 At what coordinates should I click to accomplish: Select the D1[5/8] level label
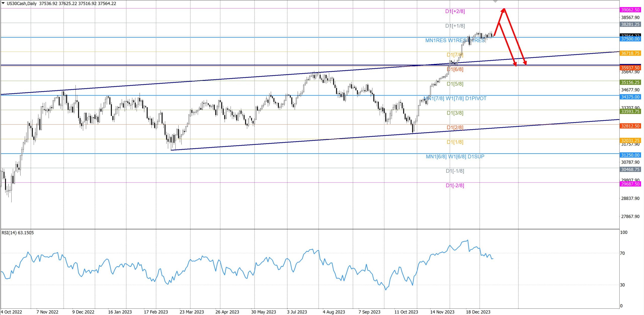click(x=455, y=84)
